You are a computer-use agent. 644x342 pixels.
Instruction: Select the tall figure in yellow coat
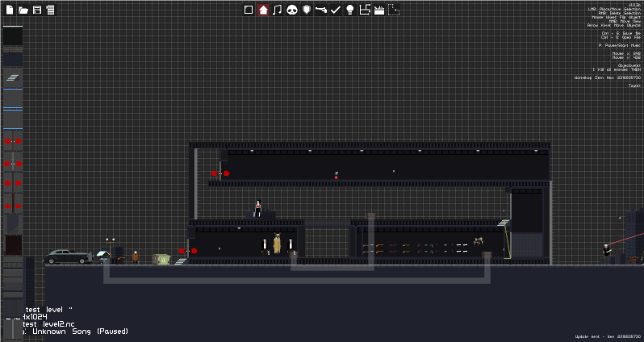278,244
